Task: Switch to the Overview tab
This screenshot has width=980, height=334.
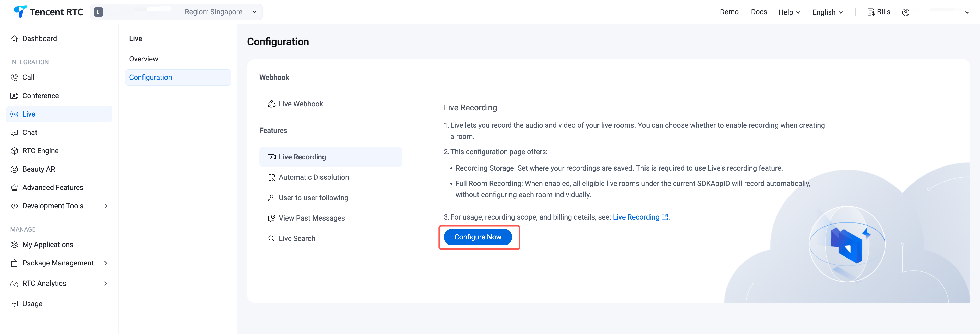Action: click(144, 59)
